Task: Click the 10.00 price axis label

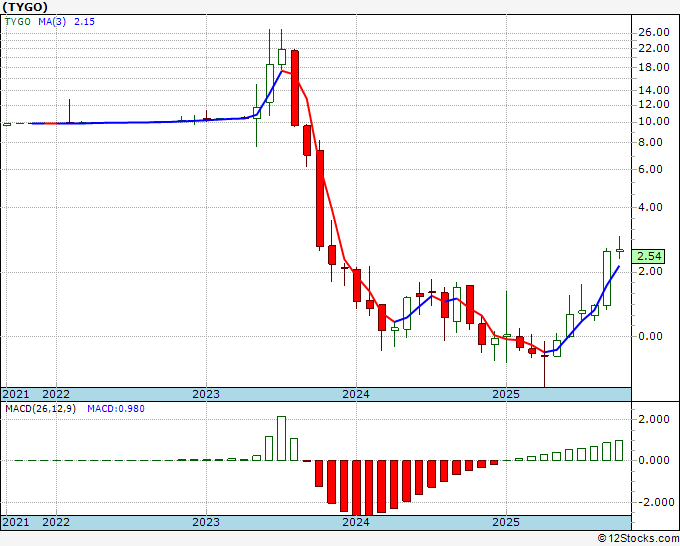Action: click(x=654, y=121)
